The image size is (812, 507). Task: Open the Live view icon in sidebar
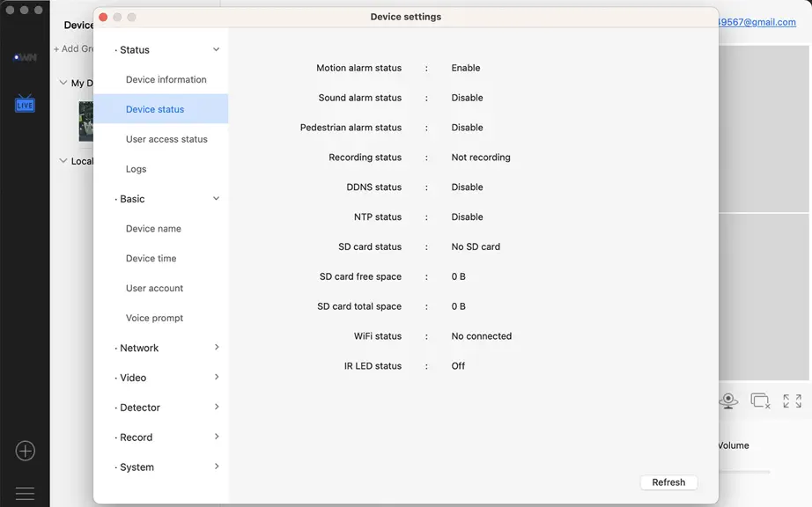click(x=25, y=104)
